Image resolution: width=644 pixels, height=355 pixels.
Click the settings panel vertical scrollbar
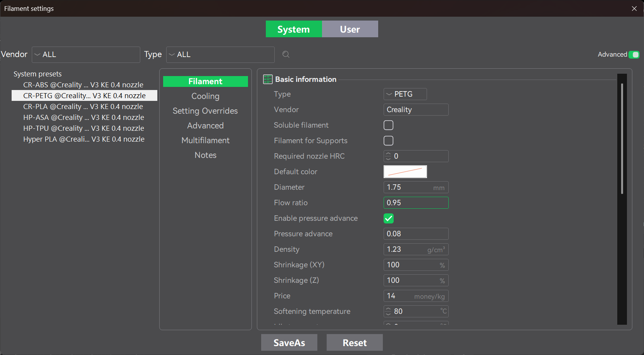(622, 139)
